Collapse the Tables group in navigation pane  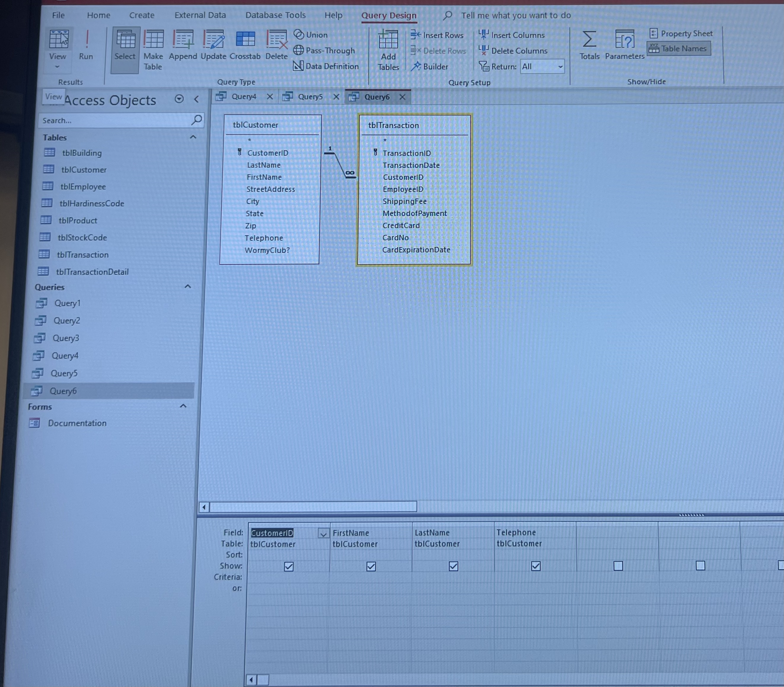pyautogui.click(x=193, y=137)
